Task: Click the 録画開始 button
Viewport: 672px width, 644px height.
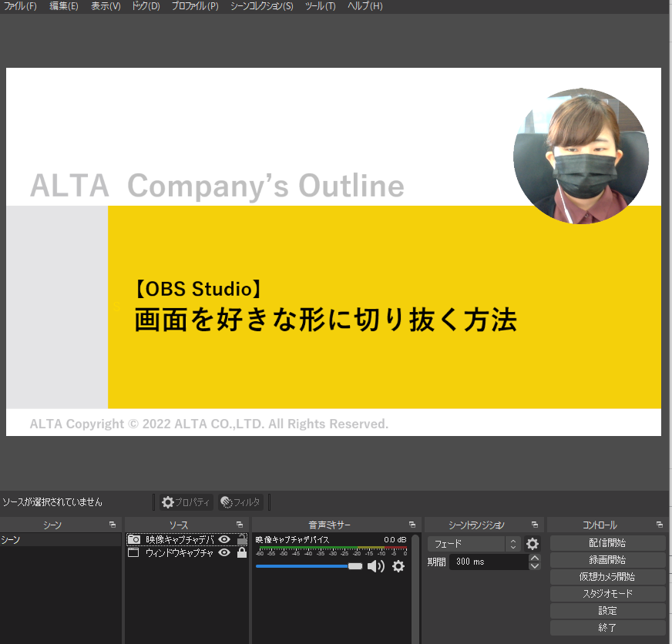Action: pyautogui.click(x=607, y=560)
